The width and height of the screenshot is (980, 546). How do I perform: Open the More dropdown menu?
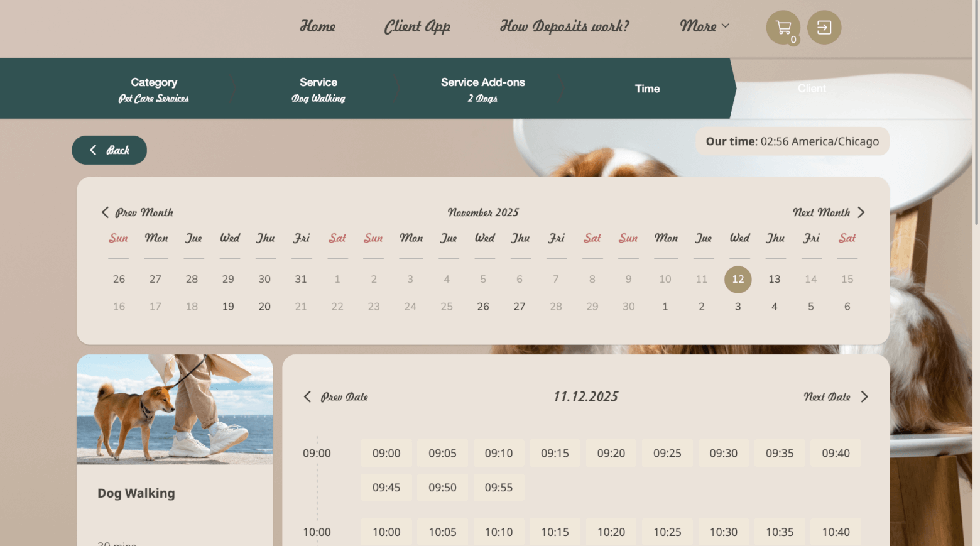pyautogui.click(x=704, y=26)
